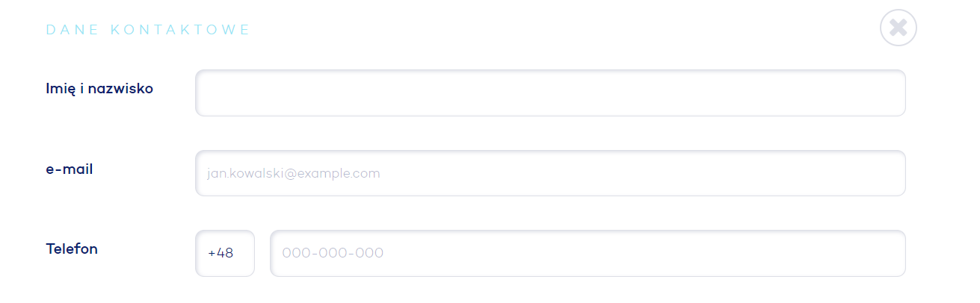Click the light blue section title text
This screenshot has width=980, height=303.
pyautogui.click(x=148, y=30)
